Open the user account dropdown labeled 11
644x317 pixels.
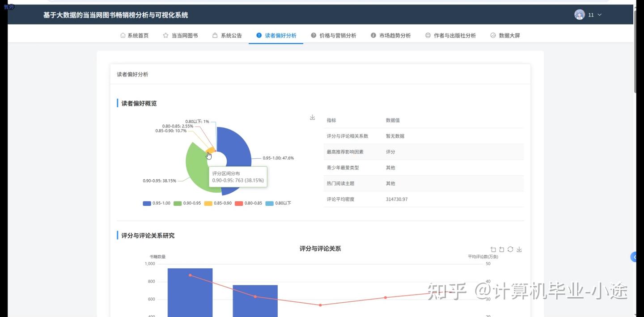590,14
